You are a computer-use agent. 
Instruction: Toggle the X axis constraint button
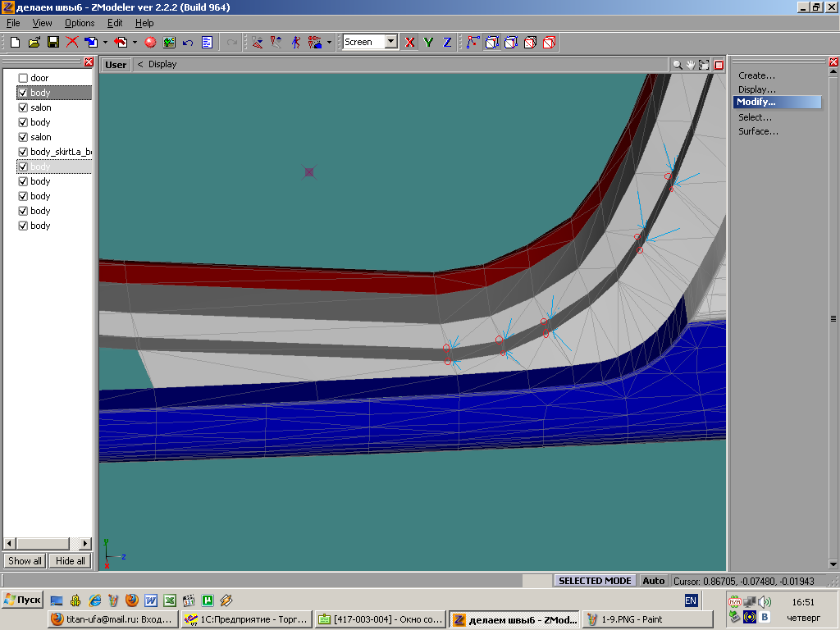tap(410, 42)
